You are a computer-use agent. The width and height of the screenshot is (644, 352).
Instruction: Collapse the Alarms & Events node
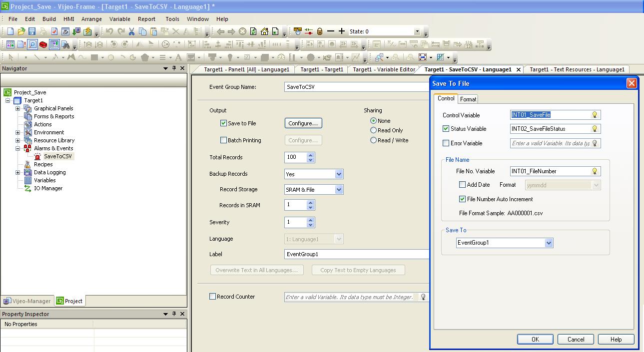tap(18, 148)
